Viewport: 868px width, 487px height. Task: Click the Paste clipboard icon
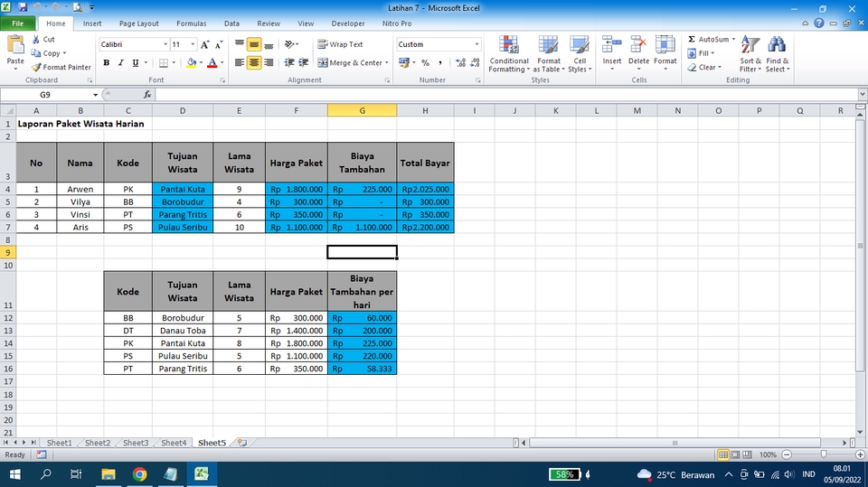point(15,45)
